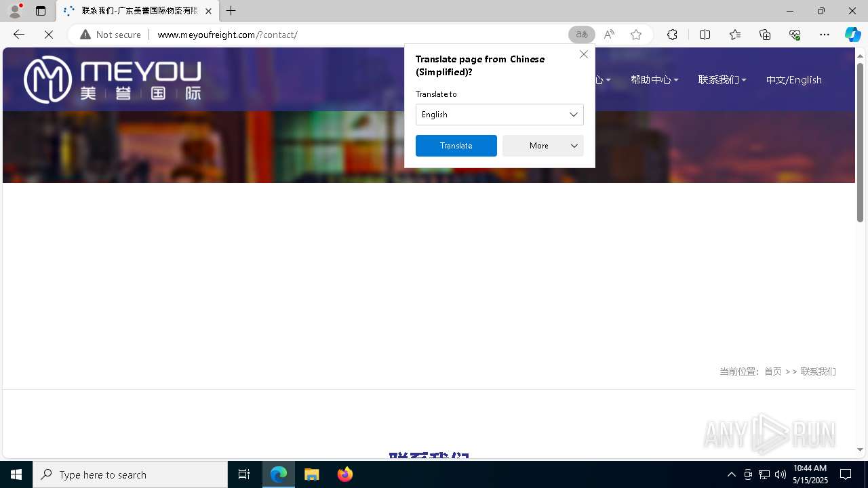868x488 pixels.
Task: Activate Read aloud icon
Action: pyautogui.click(x=609, y=35)
